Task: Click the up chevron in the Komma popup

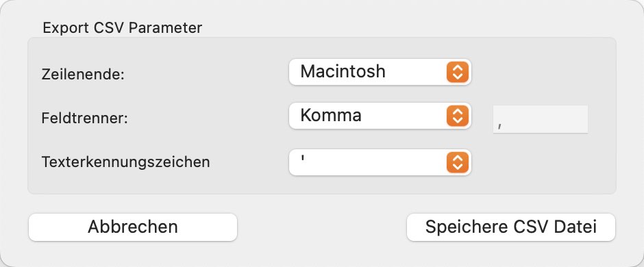Action: click(x=458, y=112)
